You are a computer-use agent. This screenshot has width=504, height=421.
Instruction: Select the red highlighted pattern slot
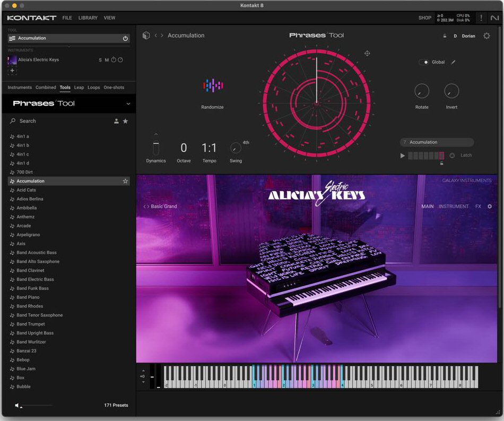click(x=441, y=156)
